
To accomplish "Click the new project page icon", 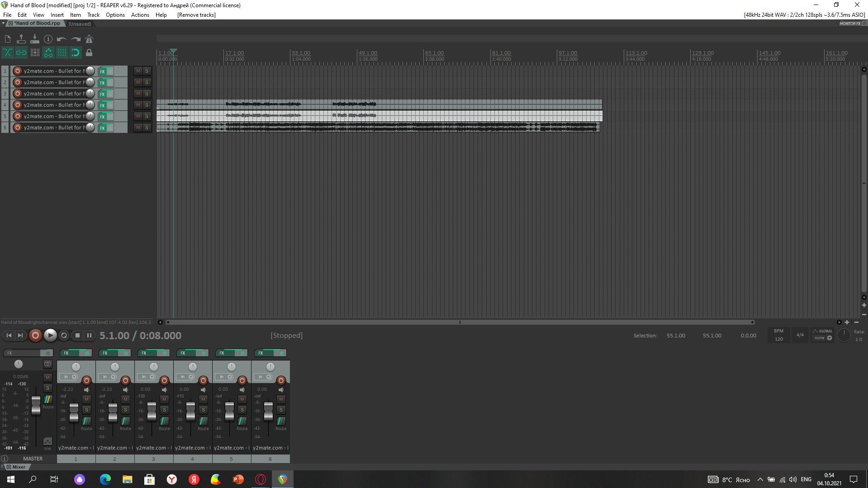I will pyautogui.click(x=7, y=39).
